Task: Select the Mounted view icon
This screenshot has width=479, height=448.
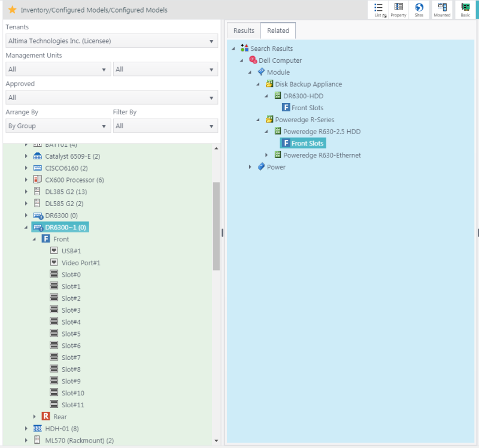Action: tap(442, 10)
